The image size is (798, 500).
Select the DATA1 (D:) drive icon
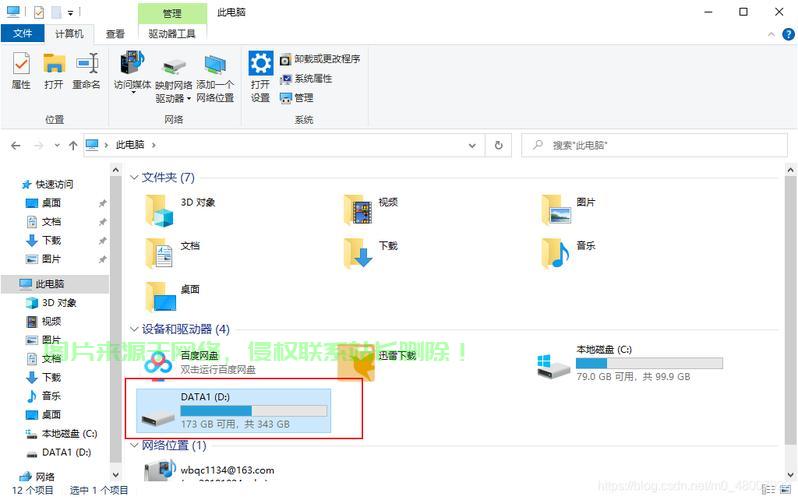coord(158,419)
